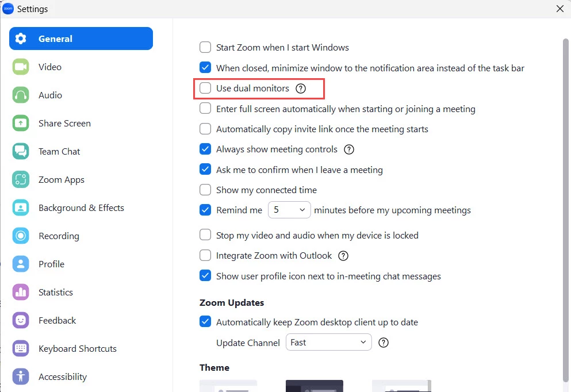
Task: Select the light theme thumbnail
Action: tap(228, 386)
